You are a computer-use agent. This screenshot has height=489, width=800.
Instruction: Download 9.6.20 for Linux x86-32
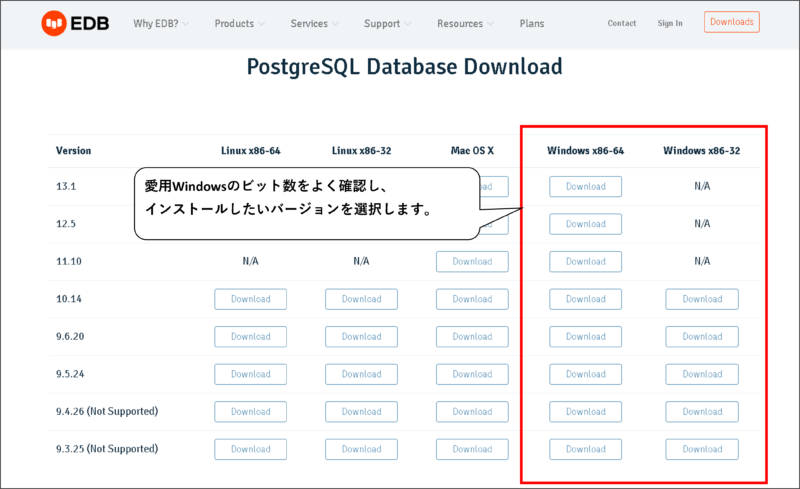click(x=361, y=336)
